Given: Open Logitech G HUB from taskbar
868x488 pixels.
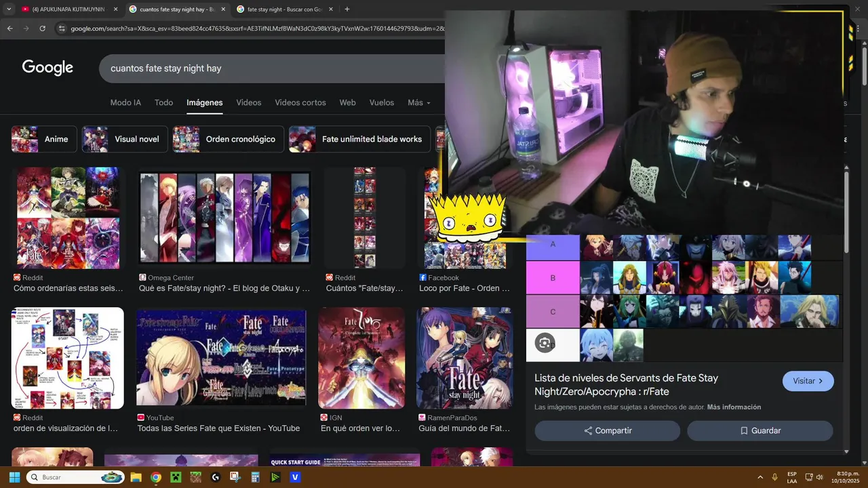Looking at the screenshot, I should point(216,477).
